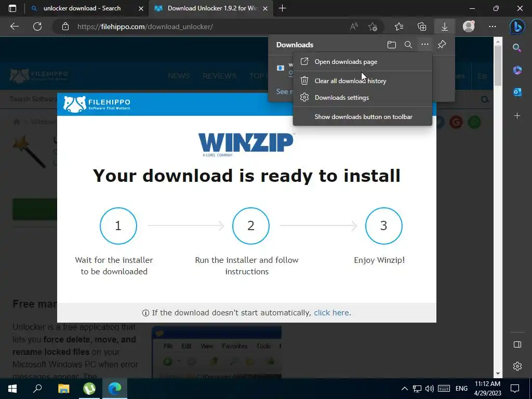Click the page search magnifier icon
532x399 pixels.
tap(485, 99)
